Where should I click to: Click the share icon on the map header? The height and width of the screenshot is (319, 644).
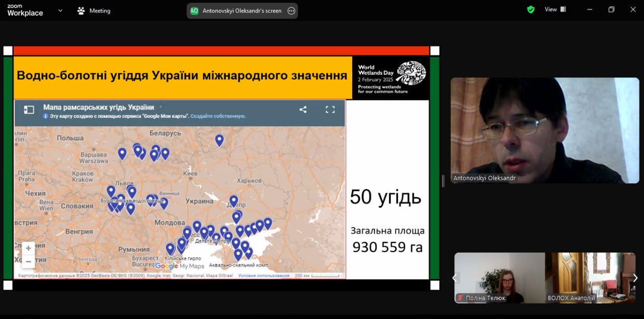coord(303,110)
